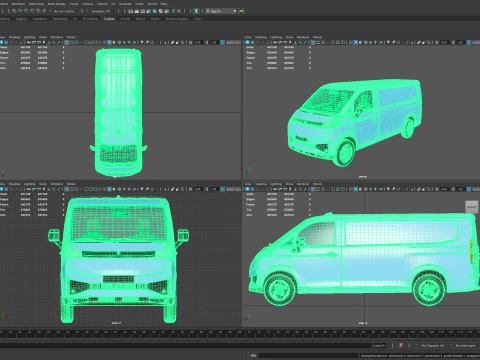Image resolution: width=480 pixels, height=360 pixels.
Task: Click the Edges row in top view HUD
Action: [x=32, y=52]
